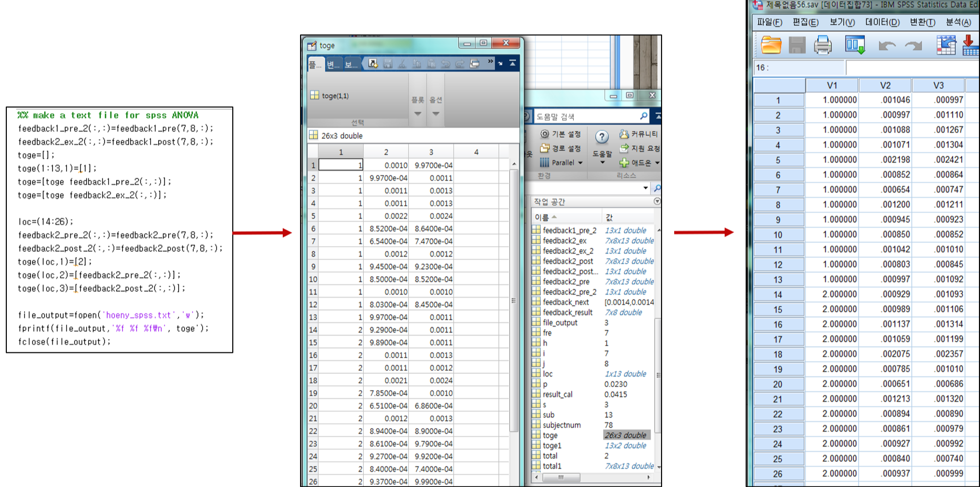980x487 pixels.
Task: Click the V1 column header in SPSS
Action: (x=832, y=85)
